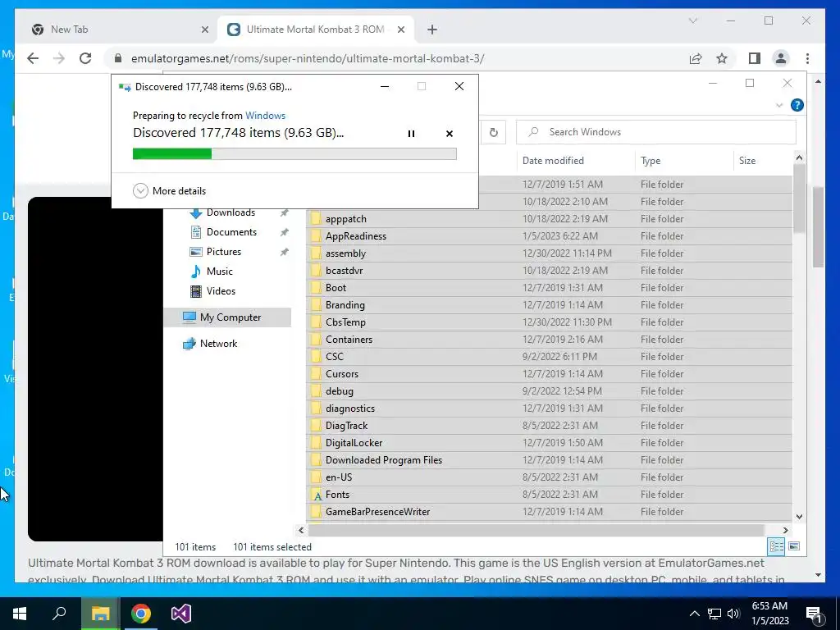This screenshot has width=840, height=630.
Task: Close the New Tab tab
Action: [x=204, y=30]
